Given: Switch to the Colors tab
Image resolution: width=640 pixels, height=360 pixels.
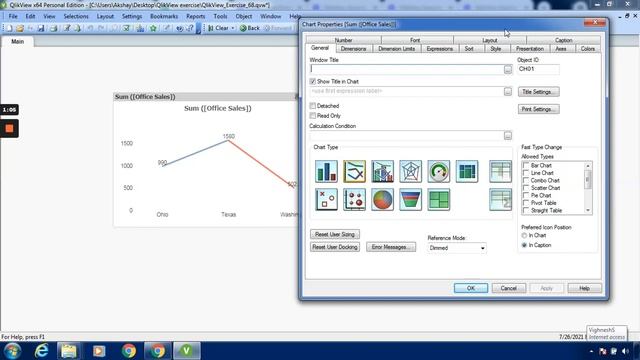Looking at the screenshot, I should 588,49.
